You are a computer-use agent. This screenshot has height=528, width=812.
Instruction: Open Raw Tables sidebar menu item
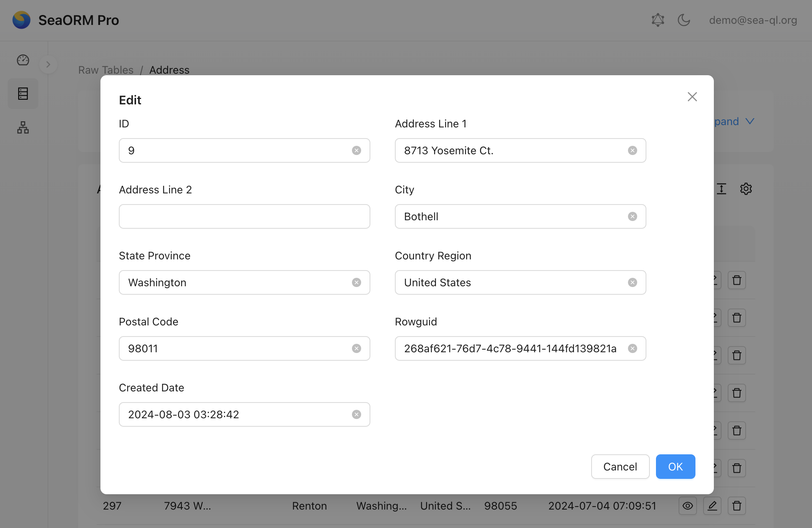(x=23, y=94)
